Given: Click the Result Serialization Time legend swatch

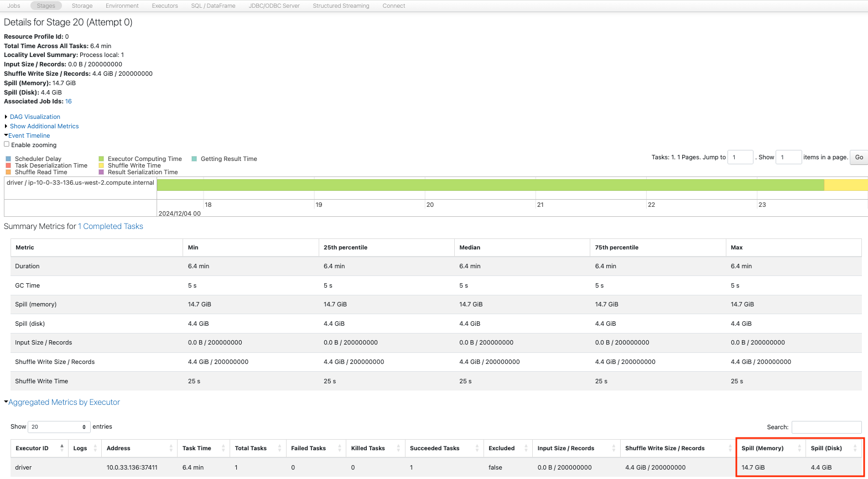Looking at the screenshot, I should 101,172.
